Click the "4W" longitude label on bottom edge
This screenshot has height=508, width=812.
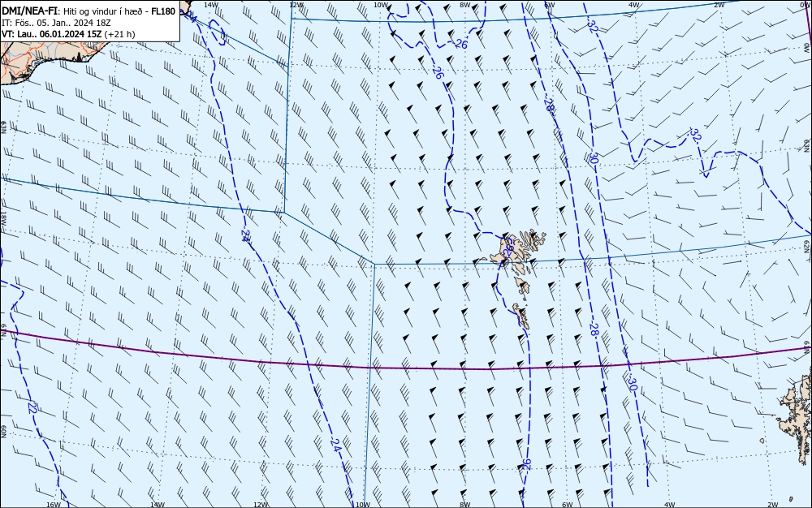[669, 504]
